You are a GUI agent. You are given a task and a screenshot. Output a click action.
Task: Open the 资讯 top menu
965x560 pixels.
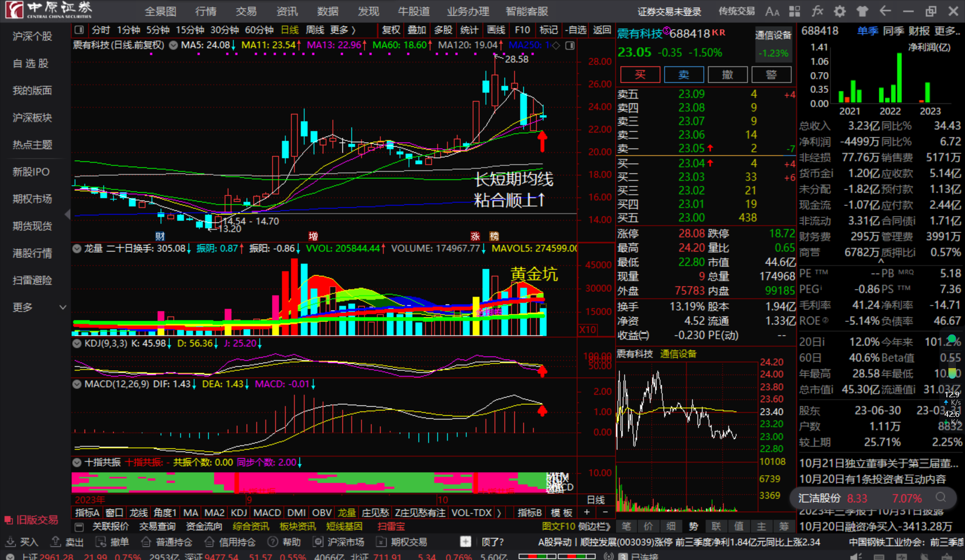286,11
